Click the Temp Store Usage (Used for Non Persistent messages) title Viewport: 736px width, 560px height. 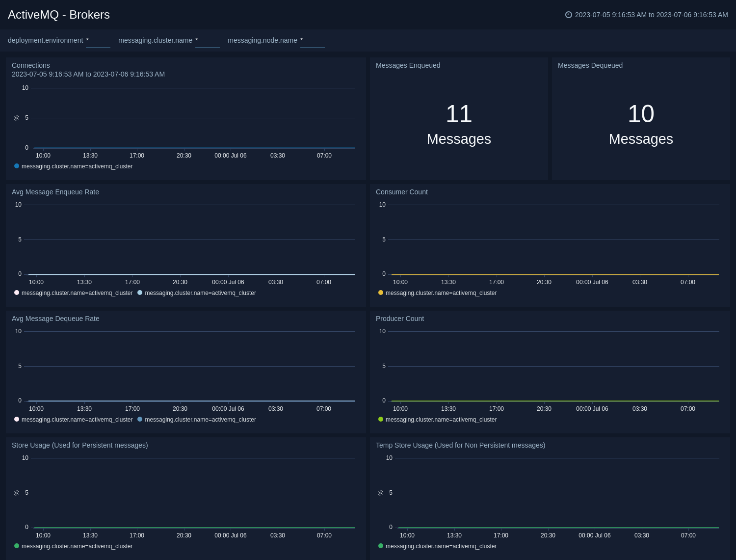(461, 445)
